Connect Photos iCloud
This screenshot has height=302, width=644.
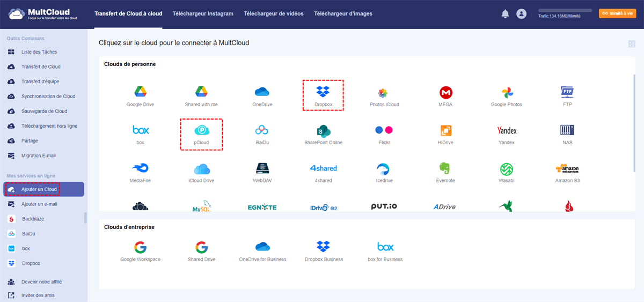pos(384,96)
